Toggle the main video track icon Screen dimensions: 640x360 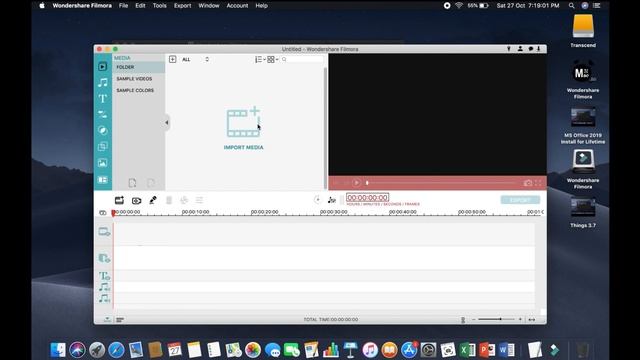[104, 232]
